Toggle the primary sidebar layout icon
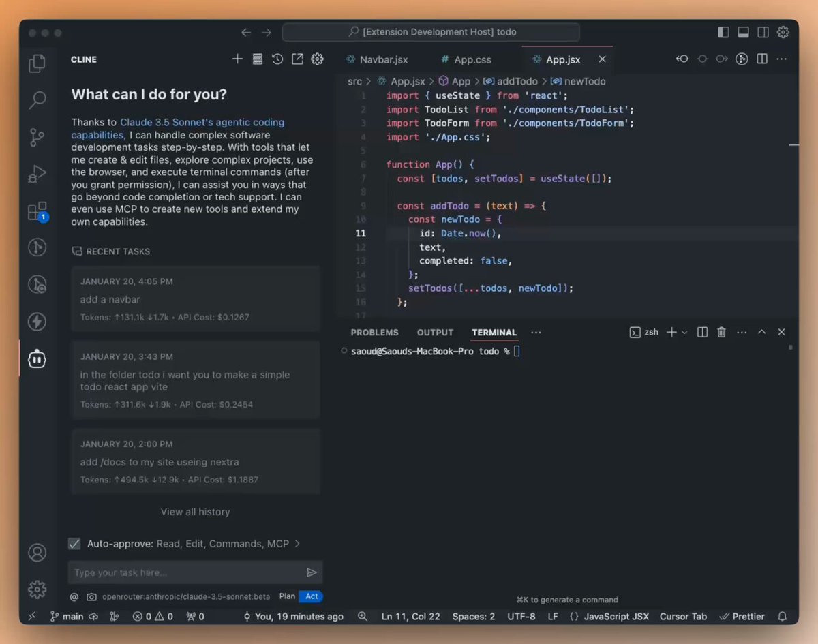This screenshot has height=644, width=818. pos(723,32)
